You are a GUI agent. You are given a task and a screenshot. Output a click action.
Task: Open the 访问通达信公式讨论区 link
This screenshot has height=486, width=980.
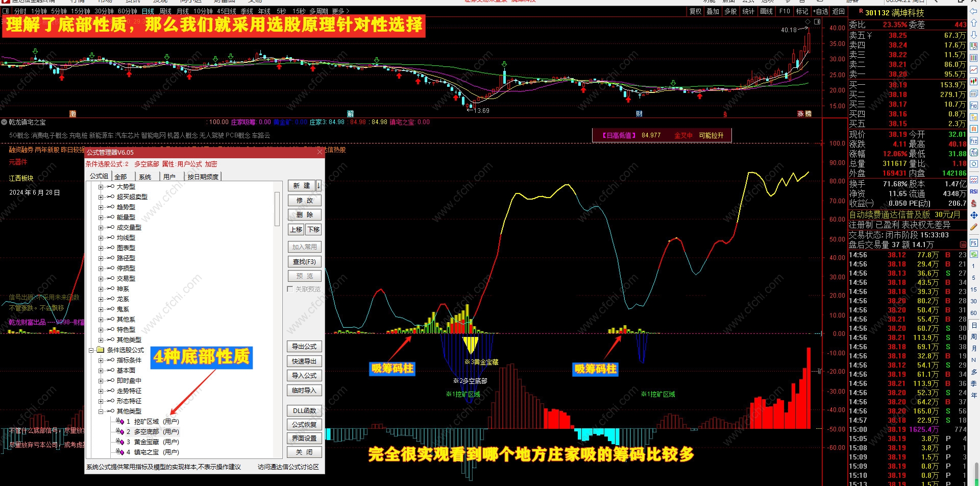(288, 467)
